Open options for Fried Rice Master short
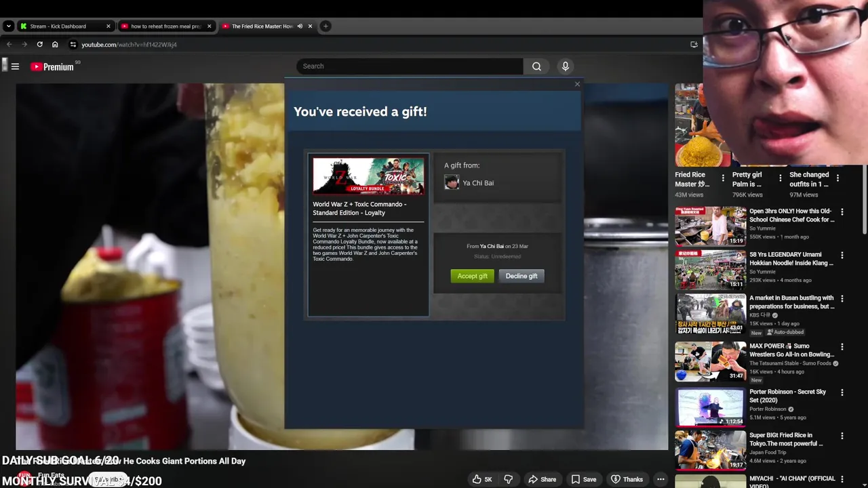This screenshot has height=488, width=868. (x=723, y=178)
